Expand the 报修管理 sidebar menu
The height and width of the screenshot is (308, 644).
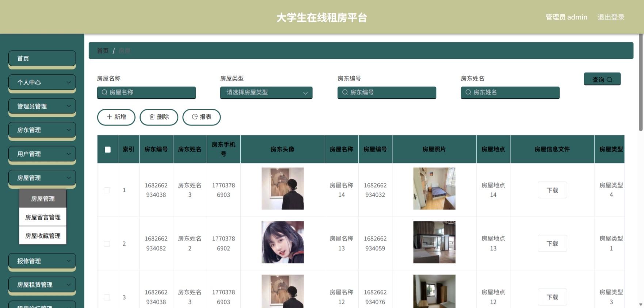[x=42, y=261]
